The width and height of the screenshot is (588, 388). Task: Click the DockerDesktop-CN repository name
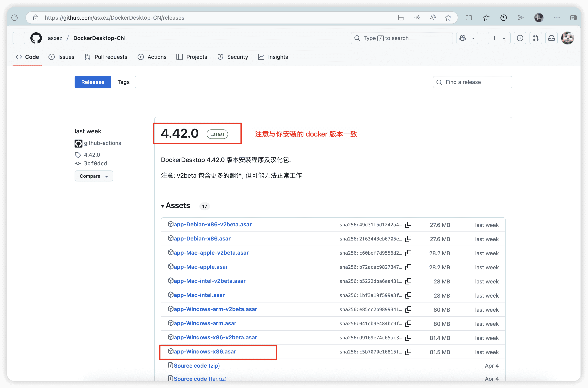[99, 38]
